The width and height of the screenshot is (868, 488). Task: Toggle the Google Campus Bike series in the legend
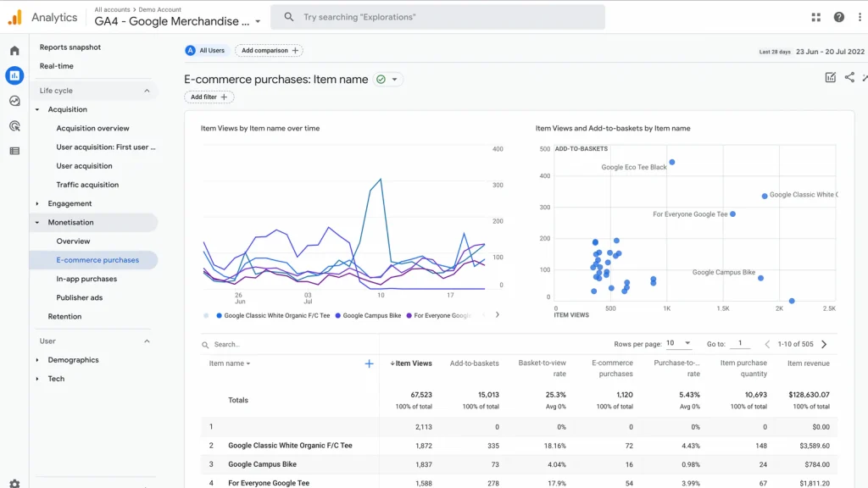(x=371, y=314)
